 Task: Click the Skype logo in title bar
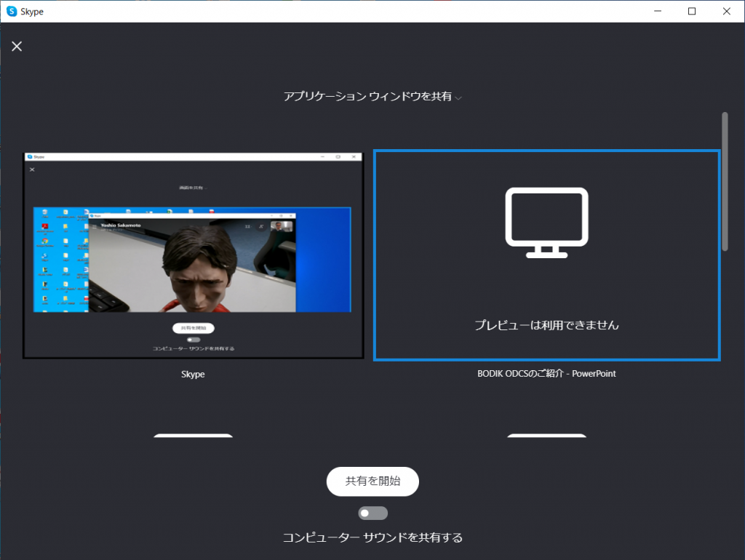click(12, 11)
